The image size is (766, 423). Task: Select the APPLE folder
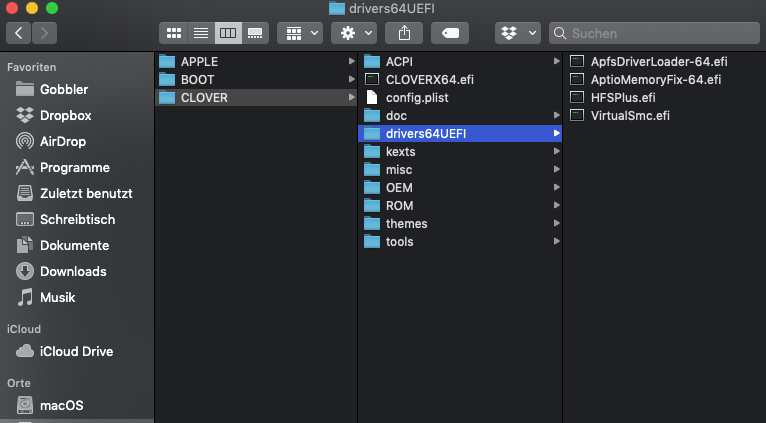click(x=256, y=62)
